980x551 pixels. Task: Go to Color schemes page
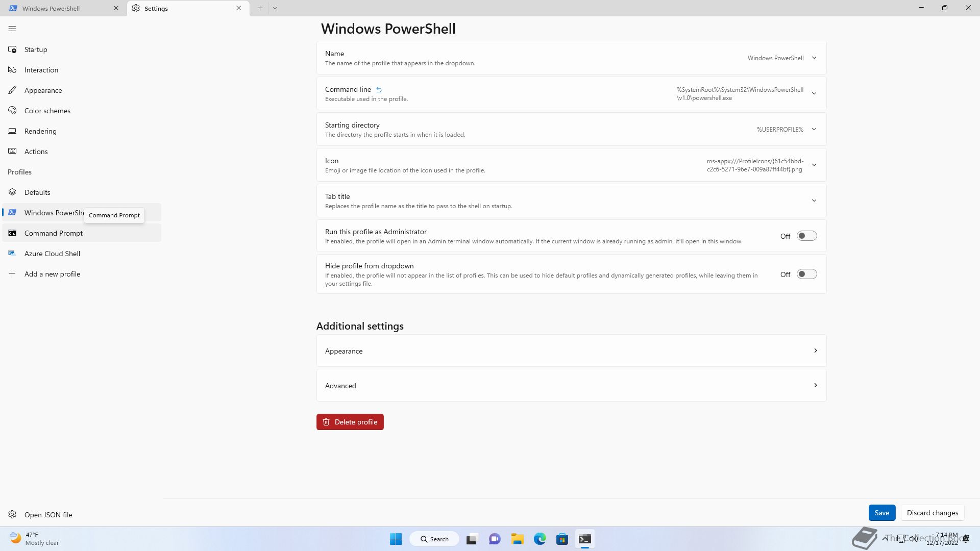pyautogui.click(x=82, y=111)
